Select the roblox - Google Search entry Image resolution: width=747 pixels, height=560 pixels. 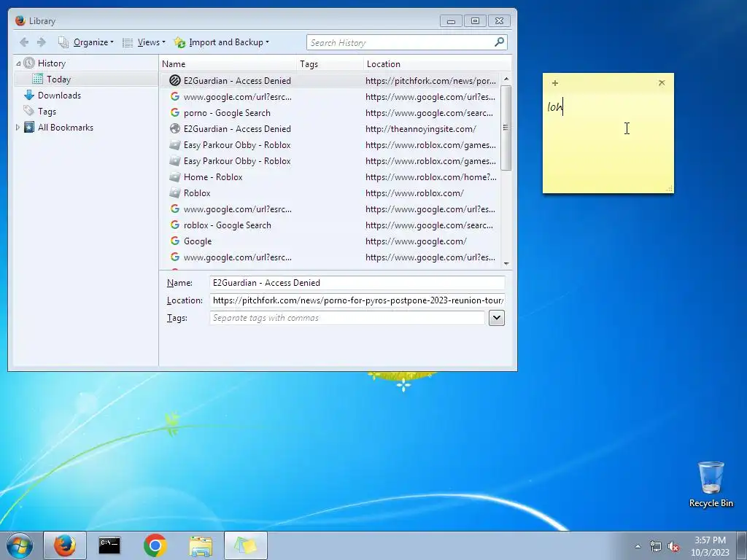click(330, 225)
